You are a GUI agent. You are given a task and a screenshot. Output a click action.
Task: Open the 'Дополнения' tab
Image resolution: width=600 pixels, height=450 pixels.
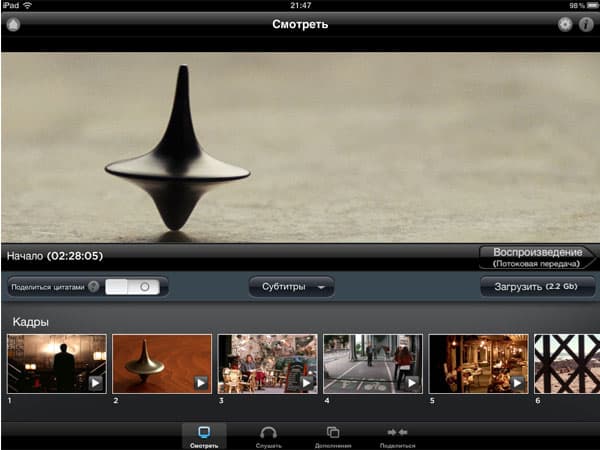(333, 437)
